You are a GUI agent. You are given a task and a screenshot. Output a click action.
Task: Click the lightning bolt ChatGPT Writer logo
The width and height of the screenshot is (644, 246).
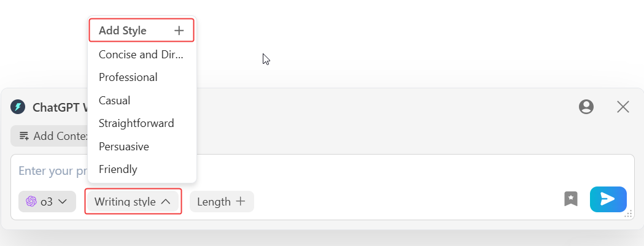pos(18,107)
